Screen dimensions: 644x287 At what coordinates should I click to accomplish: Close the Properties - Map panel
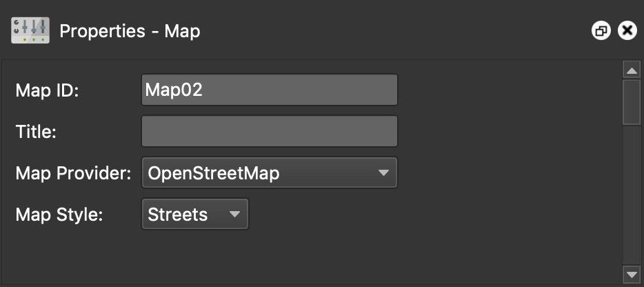627,31
